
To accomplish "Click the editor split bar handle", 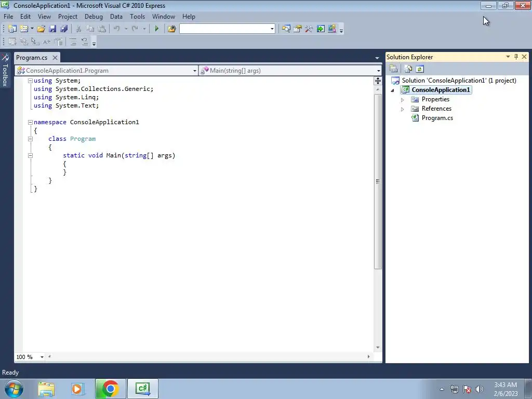I will 378,81.
